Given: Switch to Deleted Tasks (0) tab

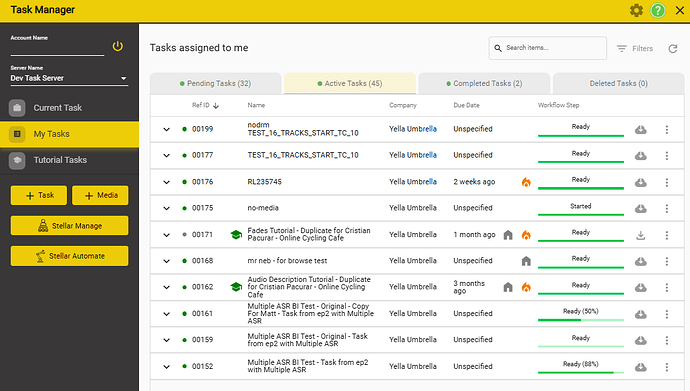Looking at the screenshot, I should 618,83.
